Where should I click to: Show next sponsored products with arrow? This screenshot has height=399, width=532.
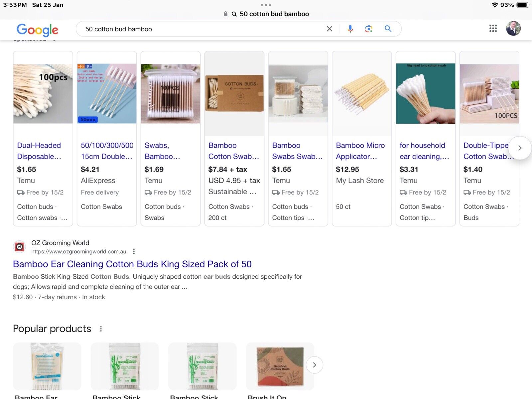click(x=520, y=148)
